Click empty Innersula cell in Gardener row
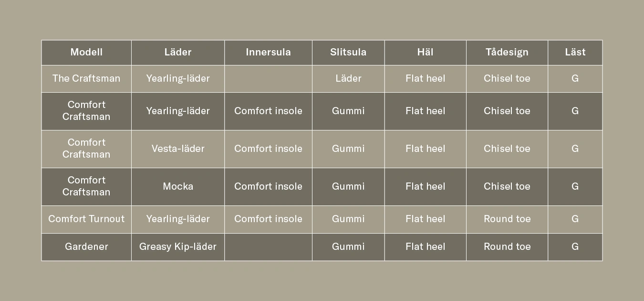644x301 pixels. pyautogui.click(x=268, y=247)
